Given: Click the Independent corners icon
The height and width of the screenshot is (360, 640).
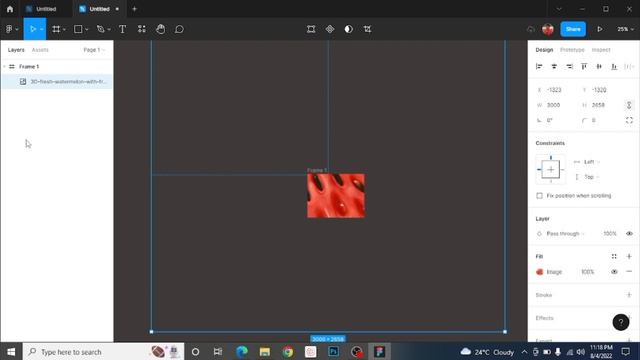Looking at the screenshot, I should point(629,120).
